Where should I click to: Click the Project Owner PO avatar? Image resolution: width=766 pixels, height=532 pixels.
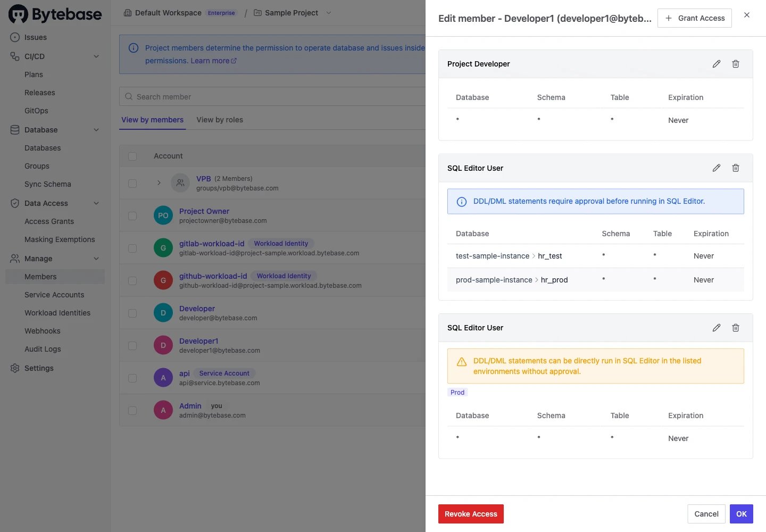pos(163,215)
